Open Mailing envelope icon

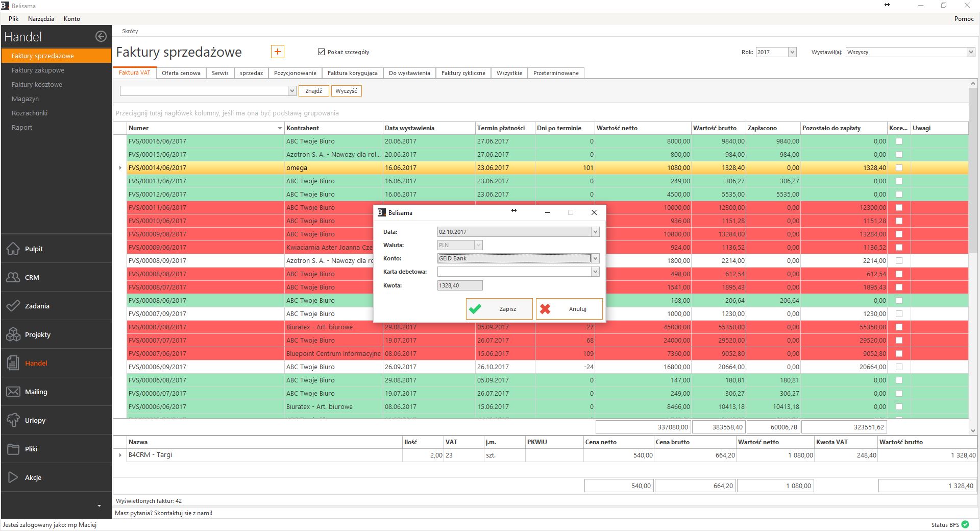(x=13, y=392)
